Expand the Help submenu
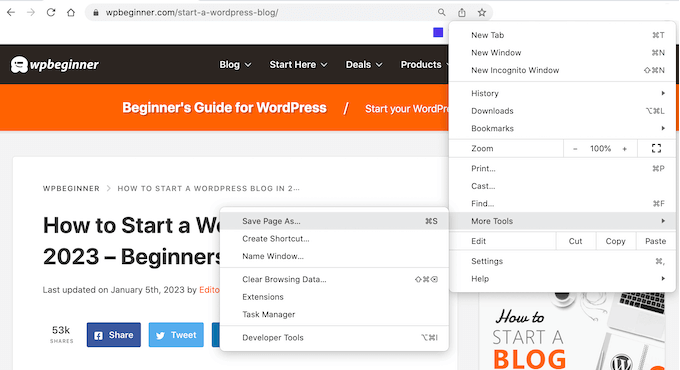 point(562,279)
